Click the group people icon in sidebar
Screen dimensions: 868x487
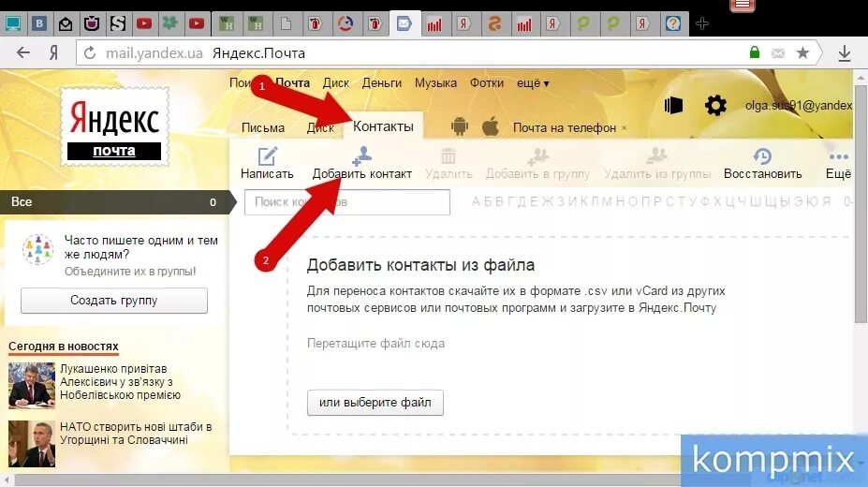pos(37,249)
